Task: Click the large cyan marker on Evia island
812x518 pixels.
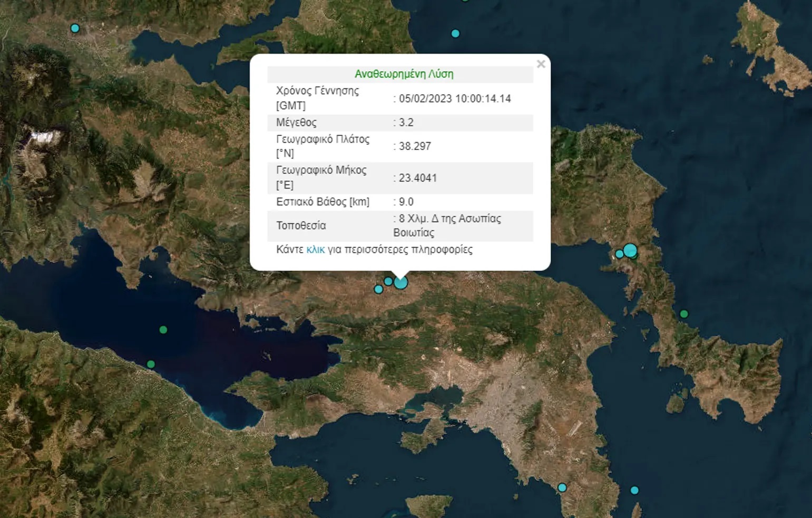Action: (x=630, y=250)
